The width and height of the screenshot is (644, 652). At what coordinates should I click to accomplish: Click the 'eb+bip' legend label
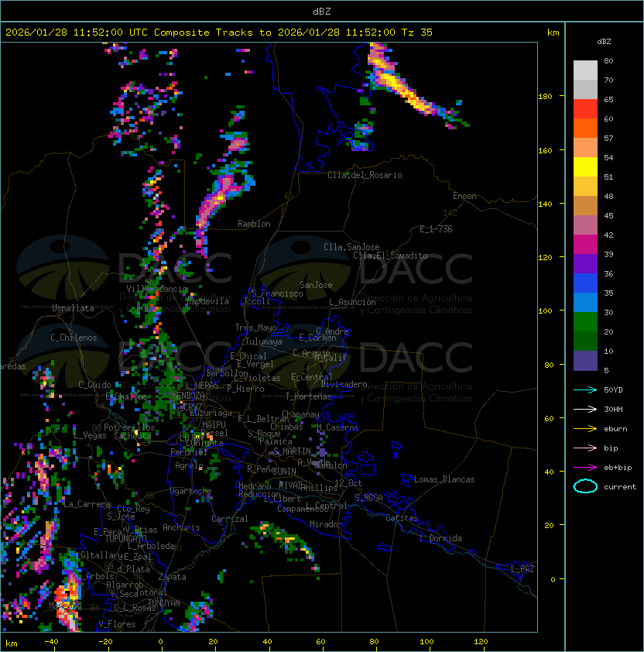coord(618,468)
